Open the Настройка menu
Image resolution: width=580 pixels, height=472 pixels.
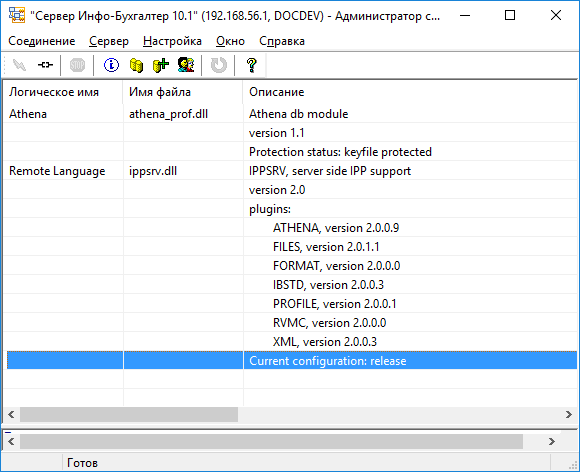pos(172,41)
